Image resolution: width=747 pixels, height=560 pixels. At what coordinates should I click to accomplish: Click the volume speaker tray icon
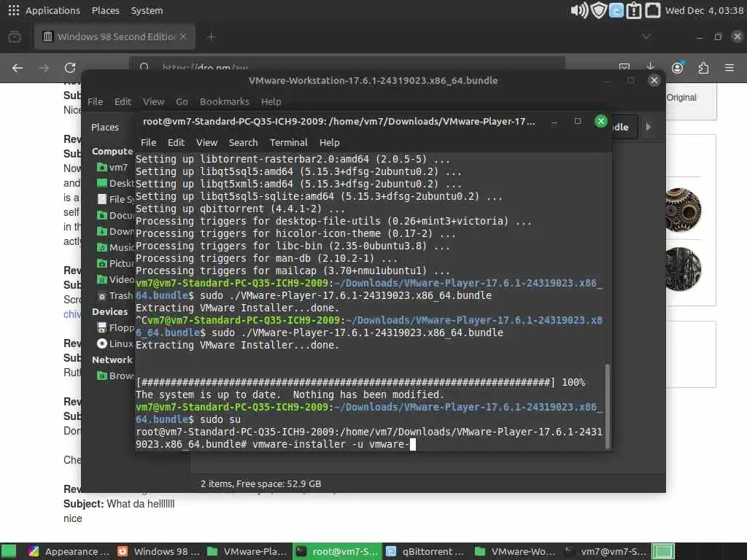click(578, 10)
